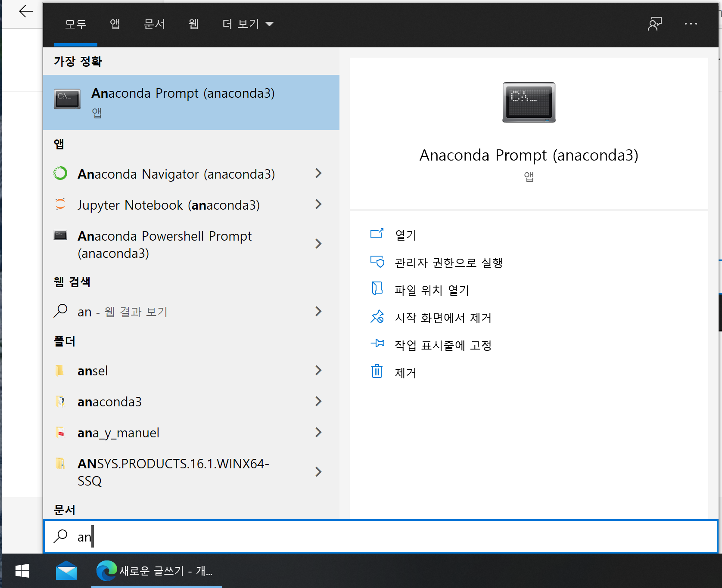The image size is (722, 588).
Task: Expand the ansel folder chevron
Action: click(318, 370)
